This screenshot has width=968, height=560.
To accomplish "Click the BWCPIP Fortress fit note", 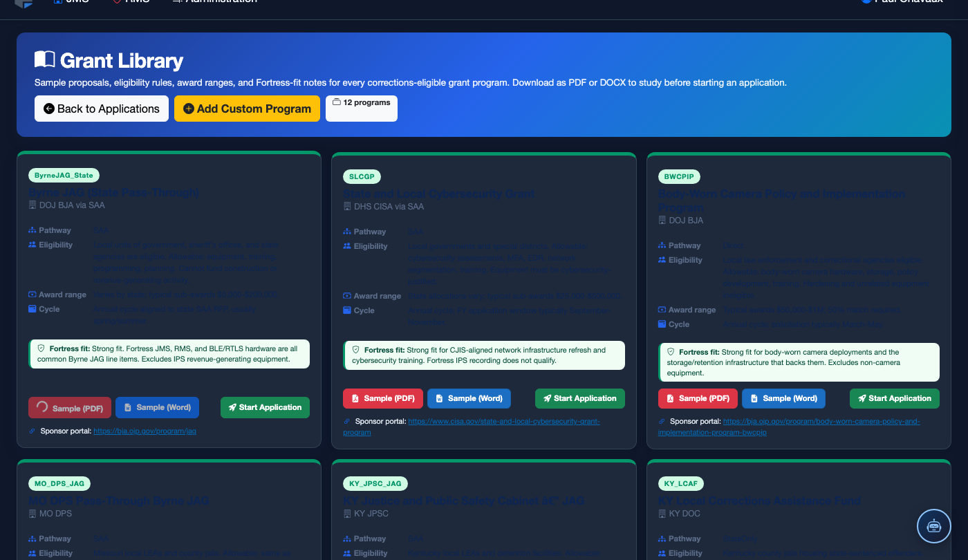I will [x=799, y=362].
